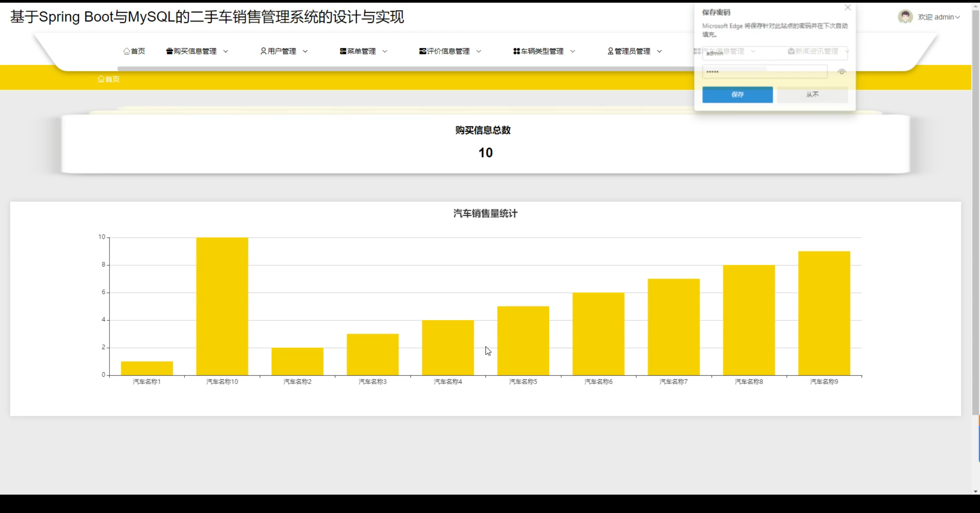Open the 评价信息管理 menu item
Image resolution: width=980 pixels, height=513 pixels.
448,51
